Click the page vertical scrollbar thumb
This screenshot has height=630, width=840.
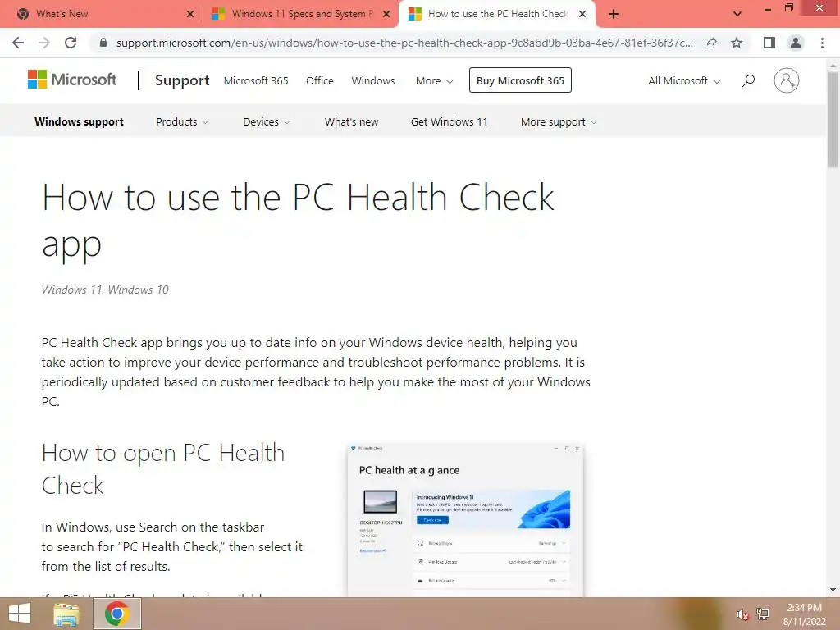tap(833, 120)
